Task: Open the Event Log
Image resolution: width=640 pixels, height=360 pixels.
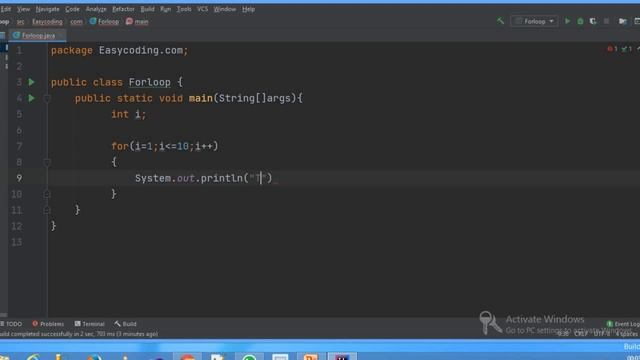Action: click(x=623, y=324)
